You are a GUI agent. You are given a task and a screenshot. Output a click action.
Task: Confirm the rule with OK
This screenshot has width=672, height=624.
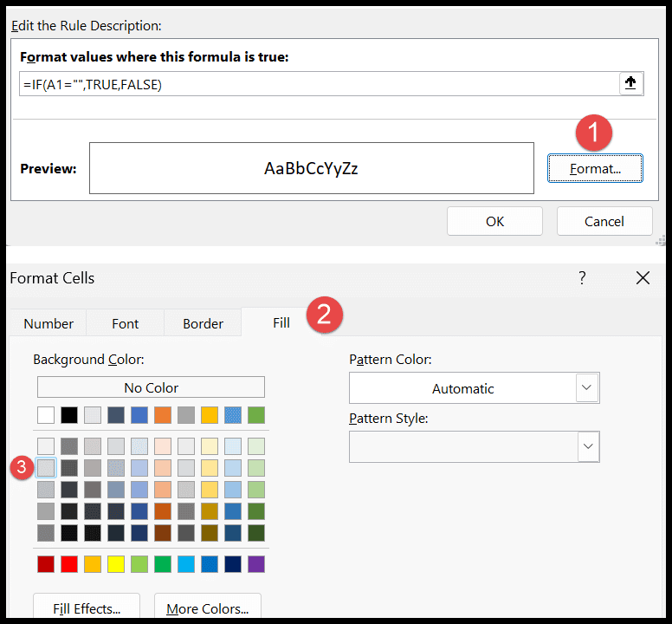(x=494, y=221)
